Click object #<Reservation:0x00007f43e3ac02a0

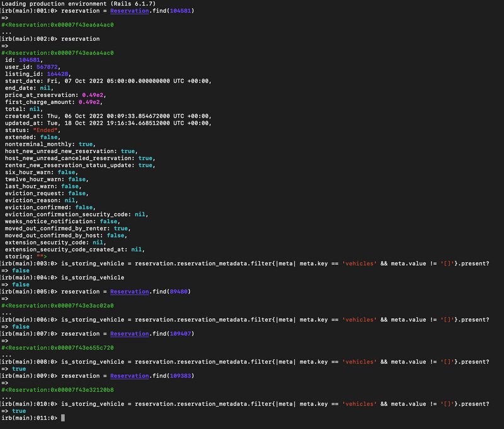(x=57, y=306)
